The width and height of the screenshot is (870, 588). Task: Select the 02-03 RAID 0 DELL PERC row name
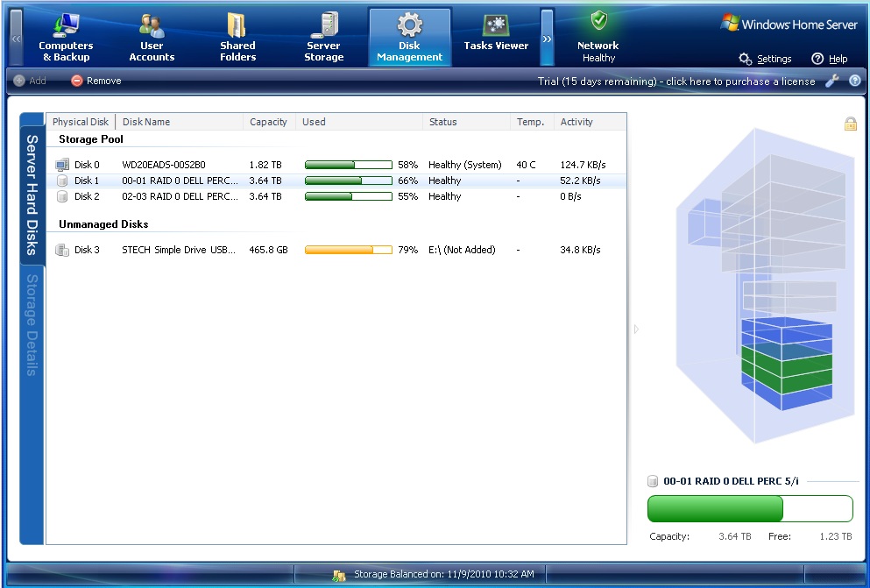click(x=180, y=196)
